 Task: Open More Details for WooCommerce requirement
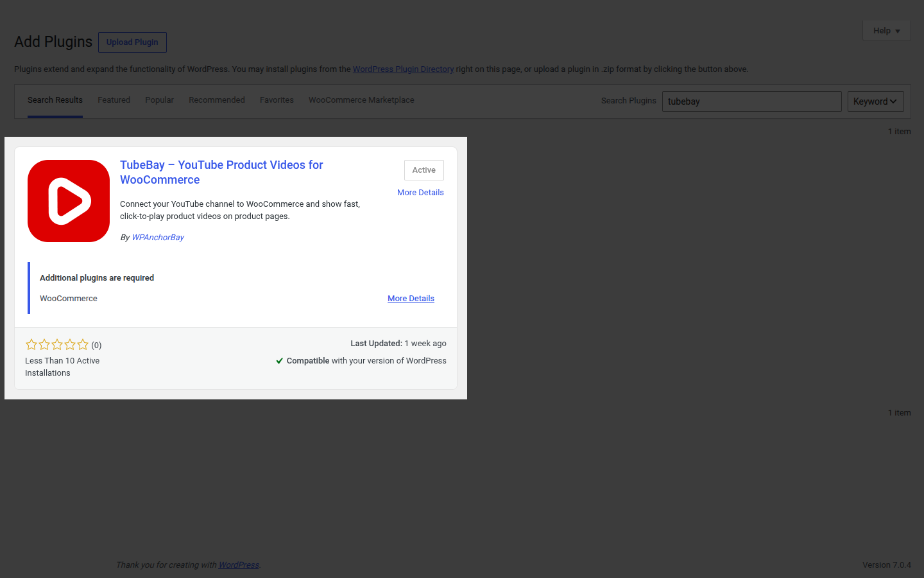411,299
